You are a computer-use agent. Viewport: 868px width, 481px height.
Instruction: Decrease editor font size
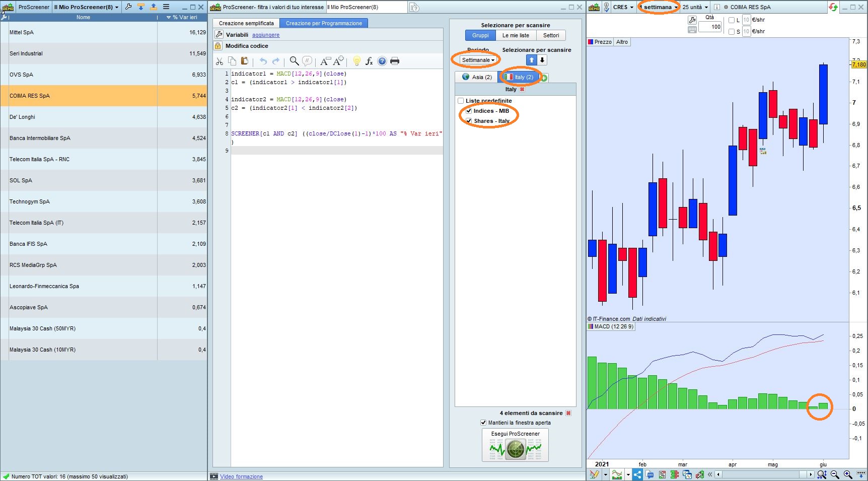tap(325, 61)
